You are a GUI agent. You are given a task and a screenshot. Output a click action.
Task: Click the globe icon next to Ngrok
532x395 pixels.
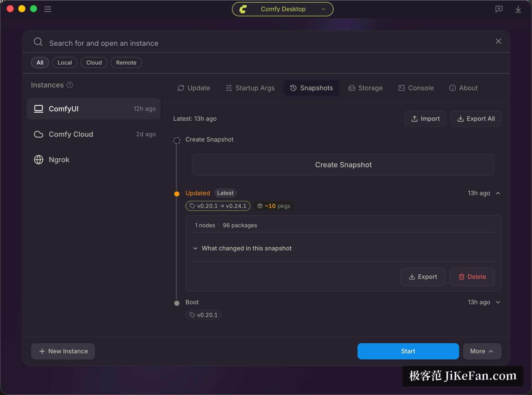[x=39, y=160]
